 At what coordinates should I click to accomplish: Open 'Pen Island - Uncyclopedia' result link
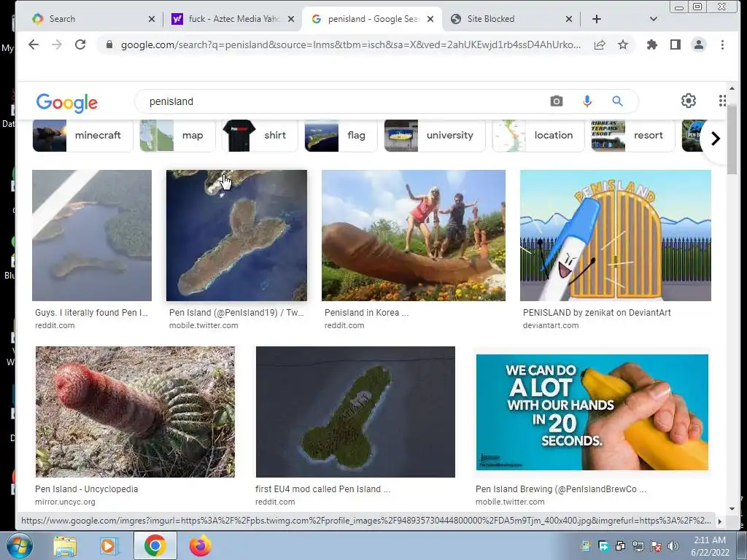(x=86, y=489)
